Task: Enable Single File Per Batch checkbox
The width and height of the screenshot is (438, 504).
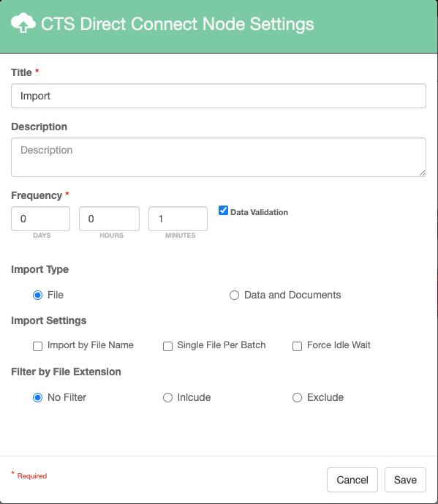Action: point(167,346)
